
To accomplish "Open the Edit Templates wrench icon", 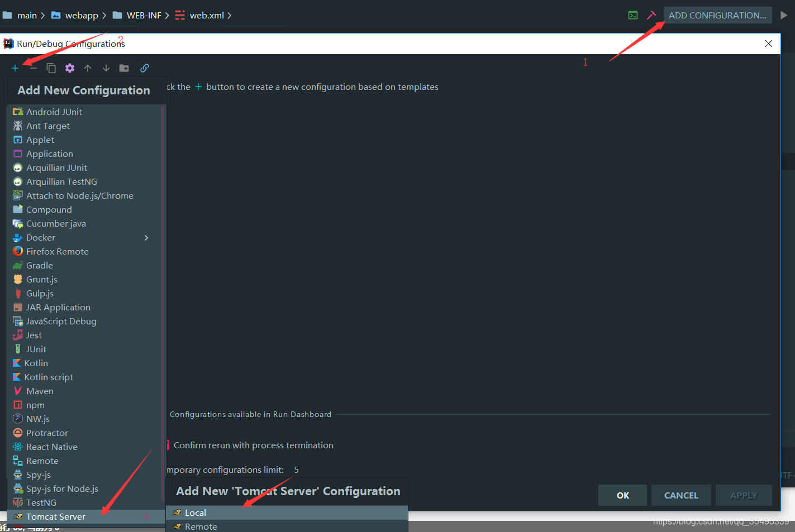I will pos(70,68).
